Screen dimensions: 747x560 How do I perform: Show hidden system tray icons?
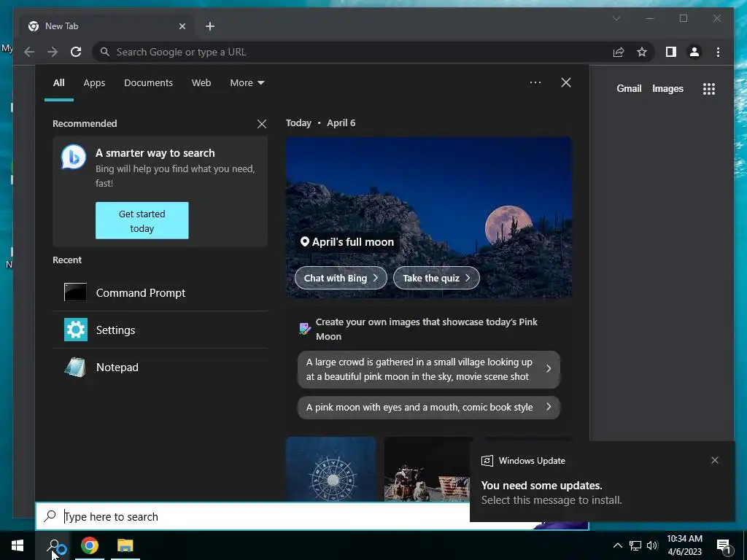click(x=617, y=545)
